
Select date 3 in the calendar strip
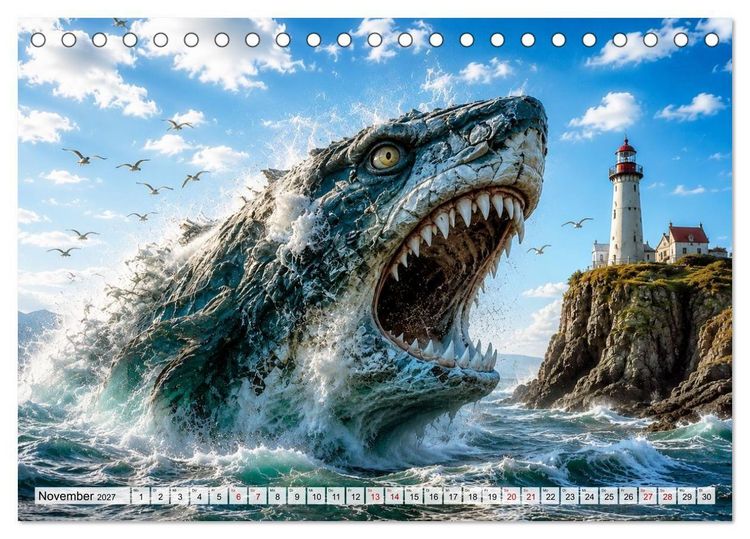click(x=180, y=496)
